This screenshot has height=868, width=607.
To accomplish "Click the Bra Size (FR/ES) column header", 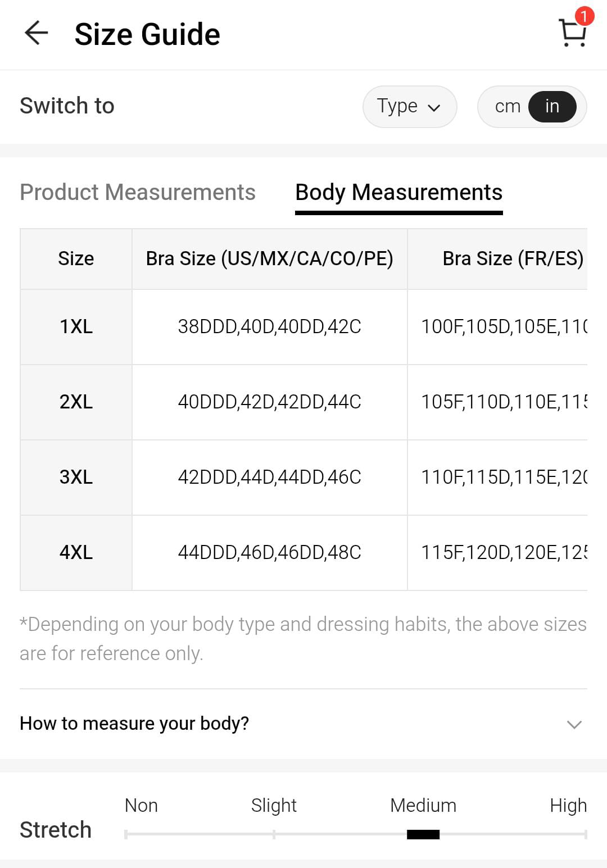I will click(513, 259).
